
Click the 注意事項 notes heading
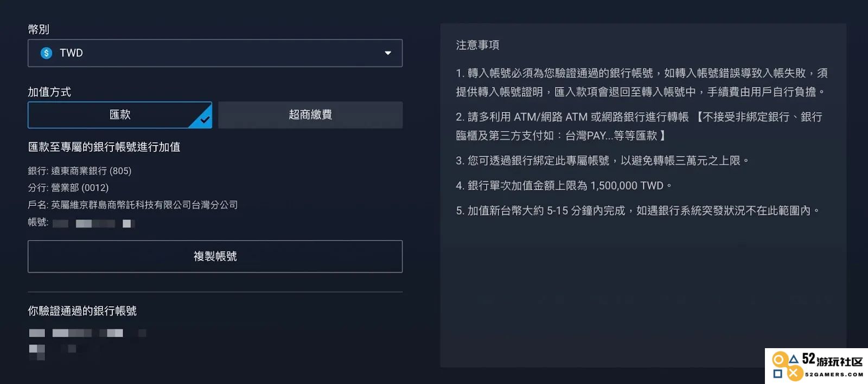(x=477, y=45)
